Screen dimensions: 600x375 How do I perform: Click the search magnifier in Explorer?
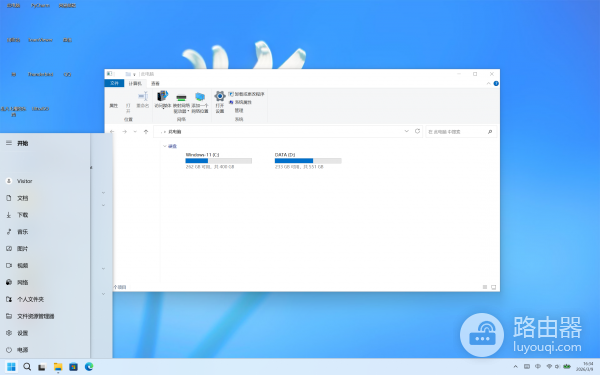[490, 132]
